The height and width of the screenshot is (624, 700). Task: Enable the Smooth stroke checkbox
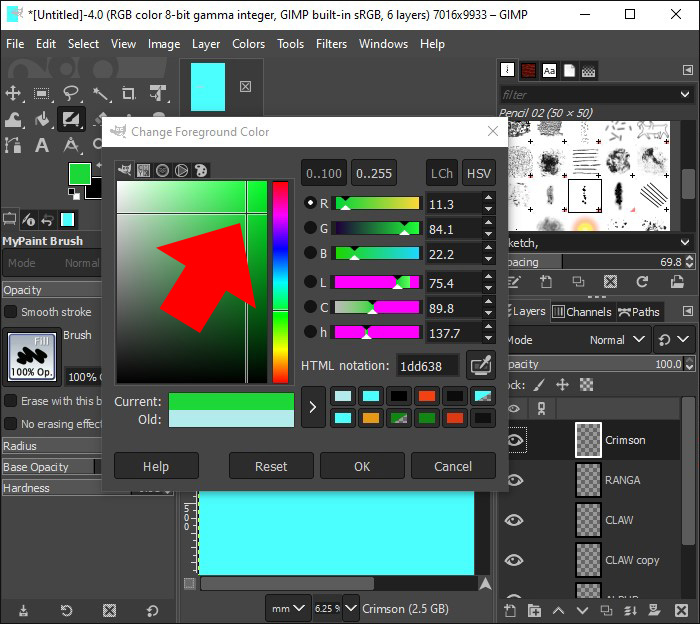(10, 312)
